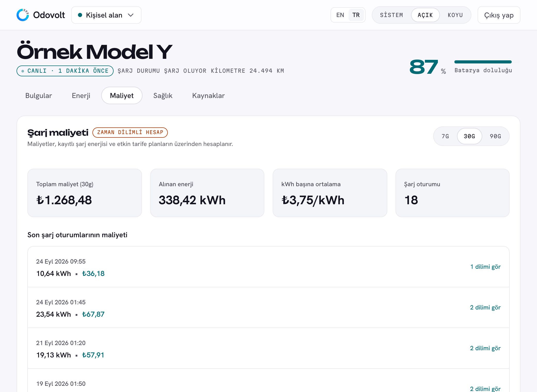The width and height of the screenshot is (537, 392).
Task: Select the TR language option
Action: [356, 15]
